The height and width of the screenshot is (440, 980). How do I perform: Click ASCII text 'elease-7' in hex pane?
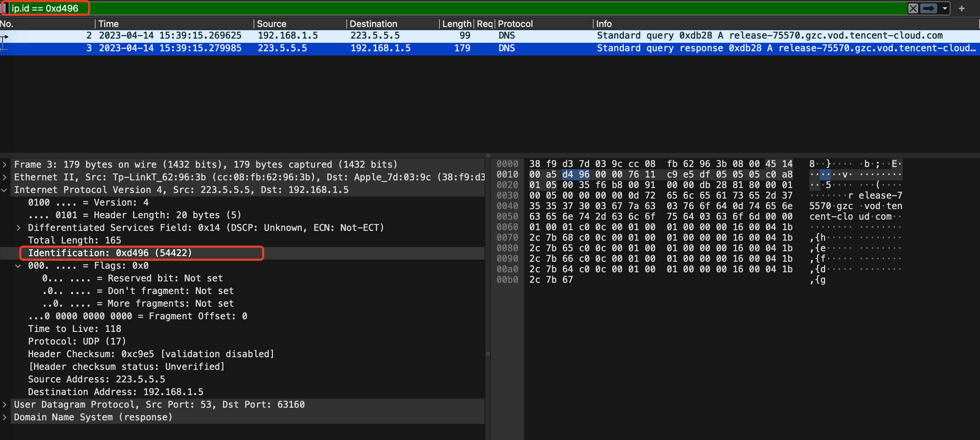tap(880, 196)
